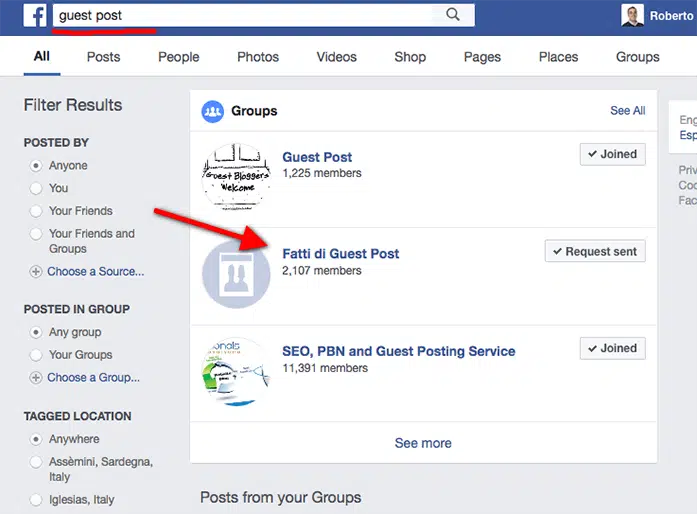Switch to the Shop tab
Viewport: 697px width, 514px height.
[410, 57]
